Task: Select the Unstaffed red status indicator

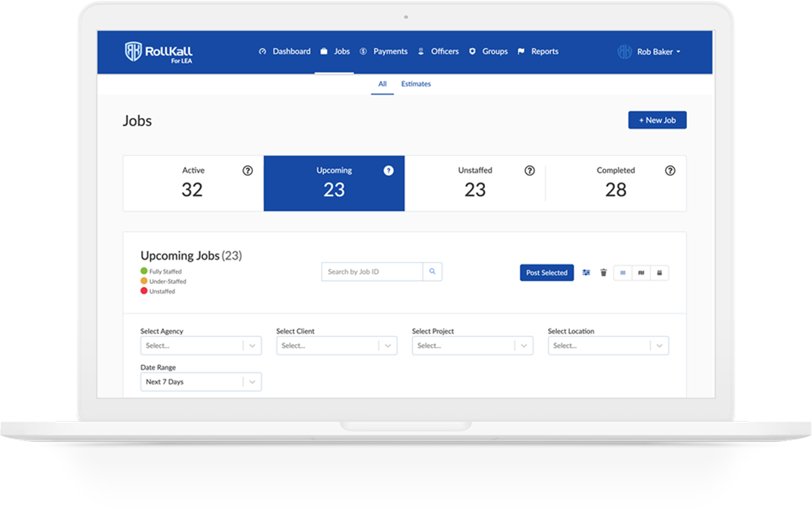Action: 144,291
